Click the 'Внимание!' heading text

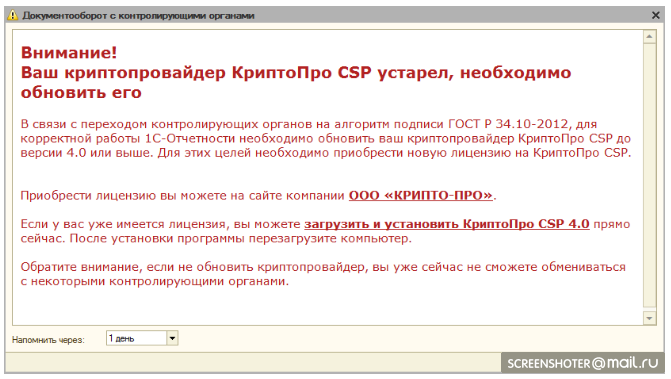[69, 53]
